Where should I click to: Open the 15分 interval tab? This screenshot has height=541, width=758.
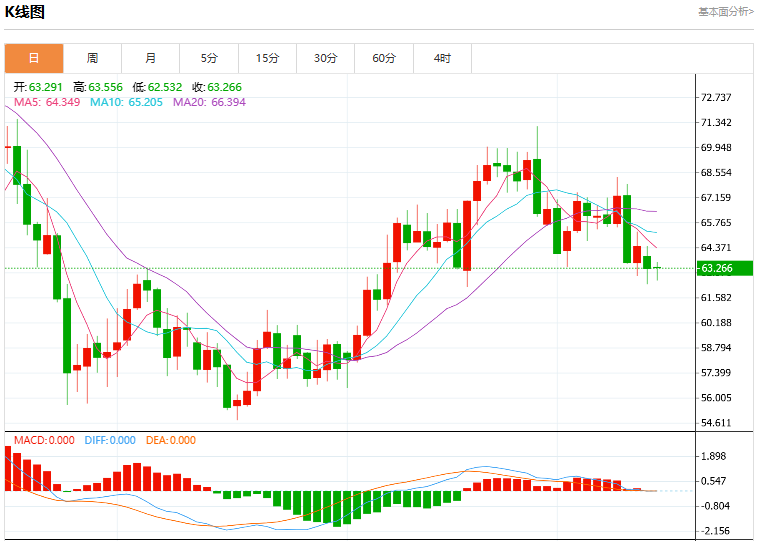267,58
